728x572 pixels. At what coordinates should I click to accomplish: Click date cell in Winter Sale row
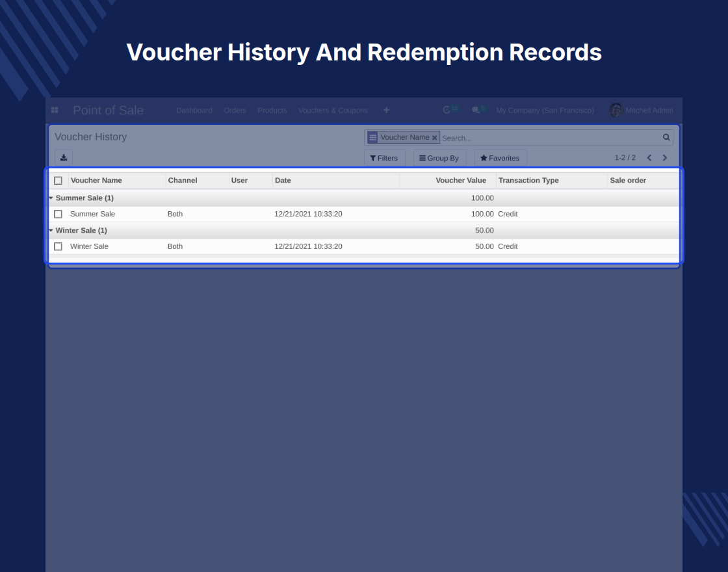click(x=308, y=246)
